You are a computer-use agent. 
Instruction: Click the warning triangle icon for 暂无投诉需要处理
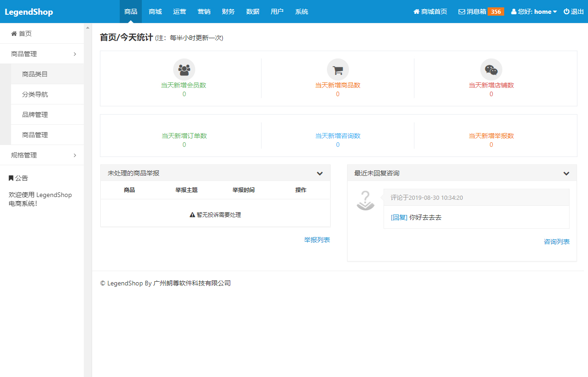[x=192, y=215]
